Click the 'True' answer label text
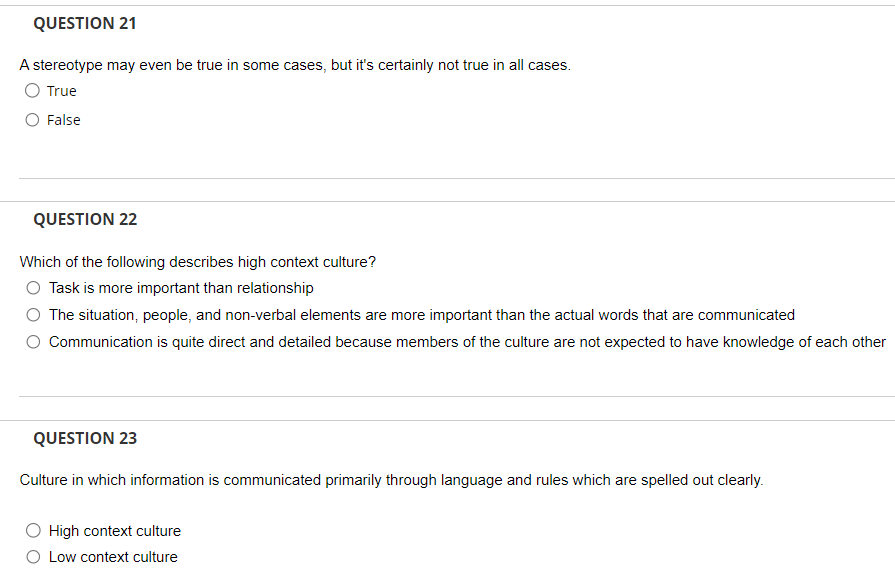Screen dimensions: 895x577 62,91
